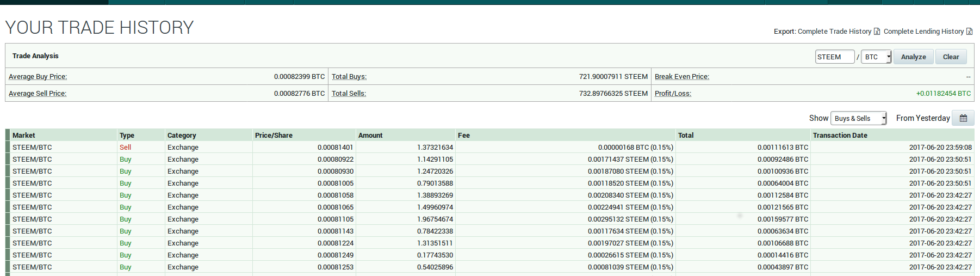Select total sells value 732.89766325 STEEM

tap(613, 94)
